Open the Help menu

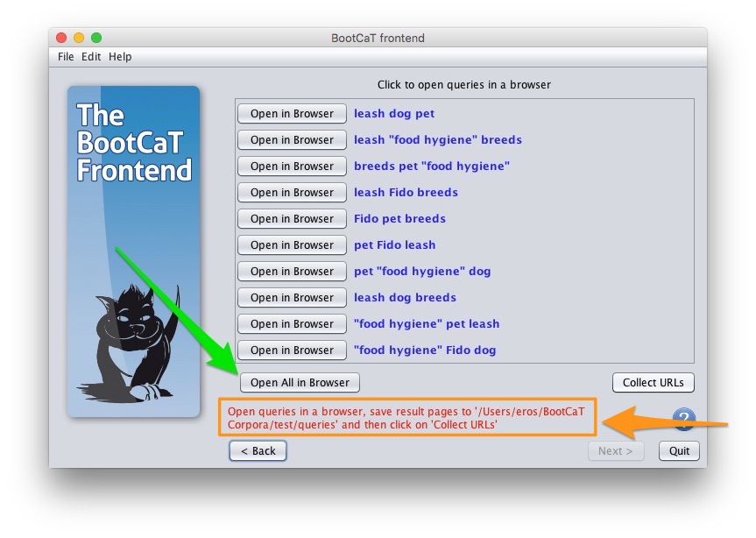[120, 57]
